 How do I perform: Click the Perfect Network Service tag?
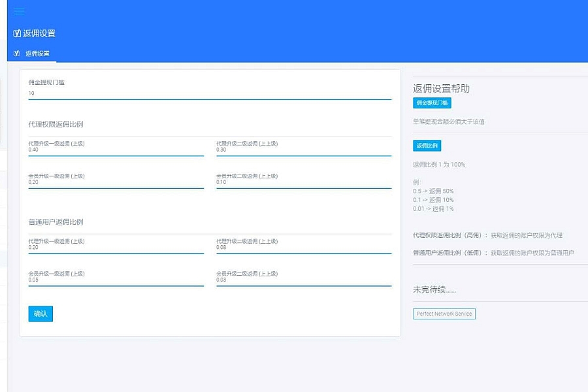(444, 314)
